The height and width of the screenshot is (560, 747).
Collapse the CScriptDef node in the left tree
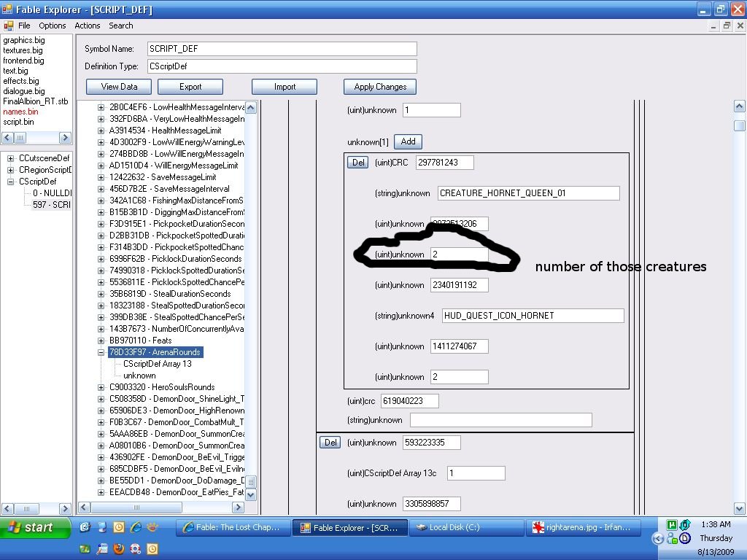pyautogui.click(x=11, y=182)
